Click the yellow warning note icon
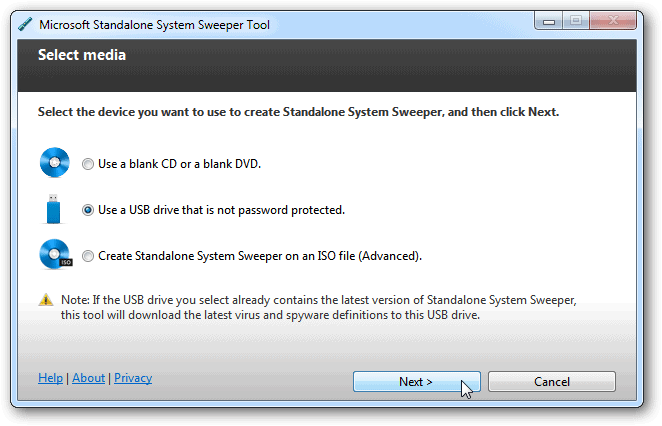This screenshot has width=662, height=426. pyautogui.click(x=45, y=300)
